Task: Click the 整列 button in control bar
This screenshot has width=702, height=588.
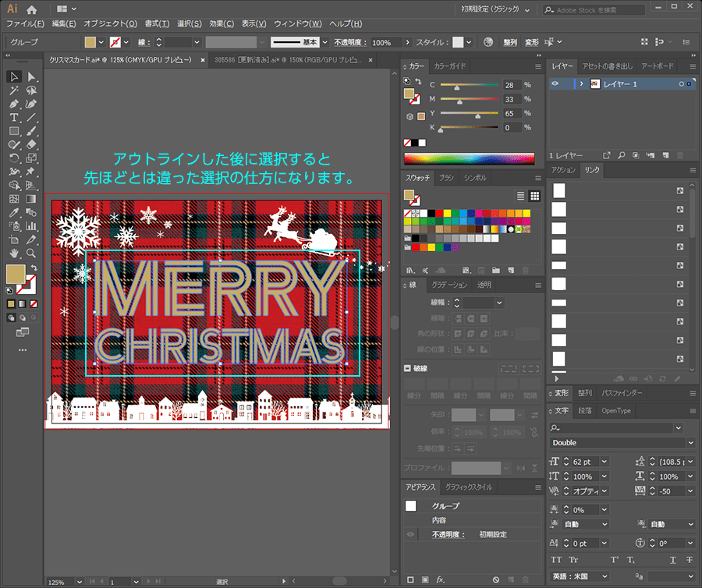Action: (x=509, y=42)
